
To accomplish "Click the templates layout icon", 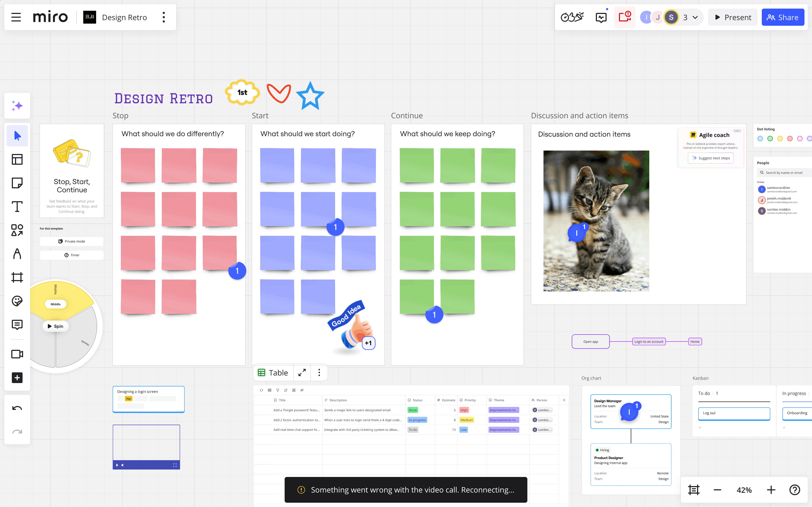I will click(17, 159).
